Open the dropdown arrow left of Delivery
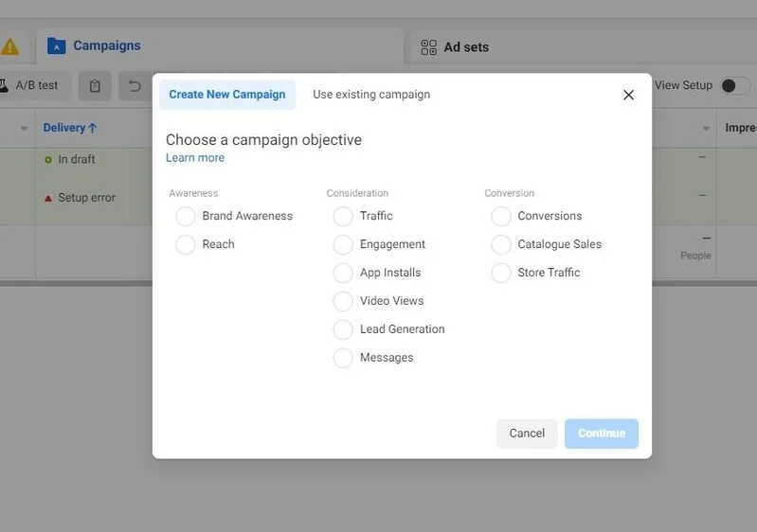 click(24, 129)
